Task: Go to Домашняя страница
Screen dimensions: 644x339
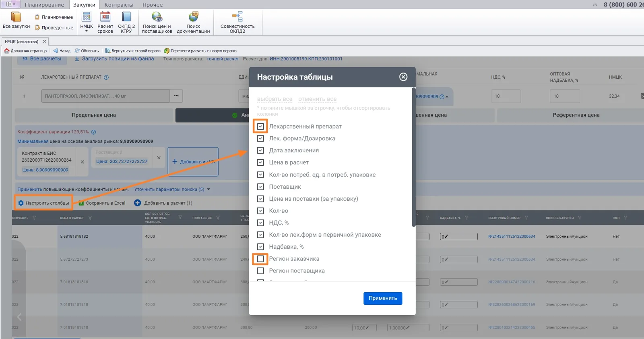Action: point(25,51)
